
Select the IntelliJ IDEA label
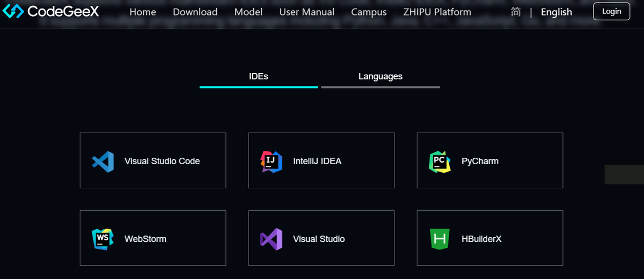(x=317, y=161)
